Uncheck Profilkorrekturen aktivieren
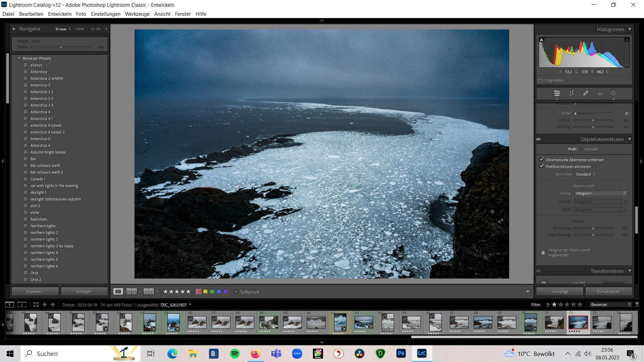 click(x=541, y=166)
